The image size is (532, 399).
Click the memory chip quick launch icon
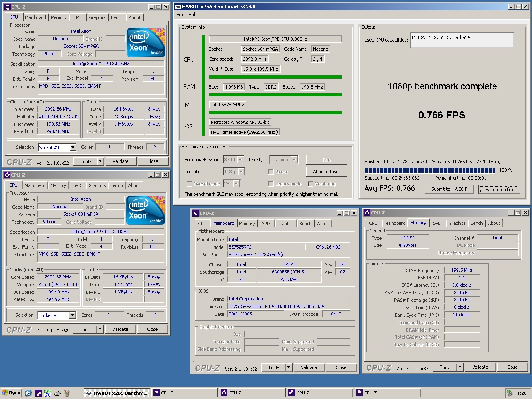[x=57, y=393]
